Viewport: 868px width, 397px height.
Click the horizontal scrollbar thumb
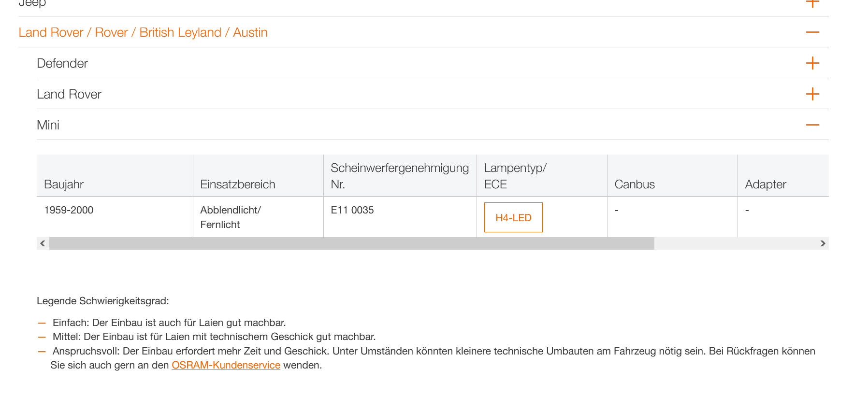[351, 243]
